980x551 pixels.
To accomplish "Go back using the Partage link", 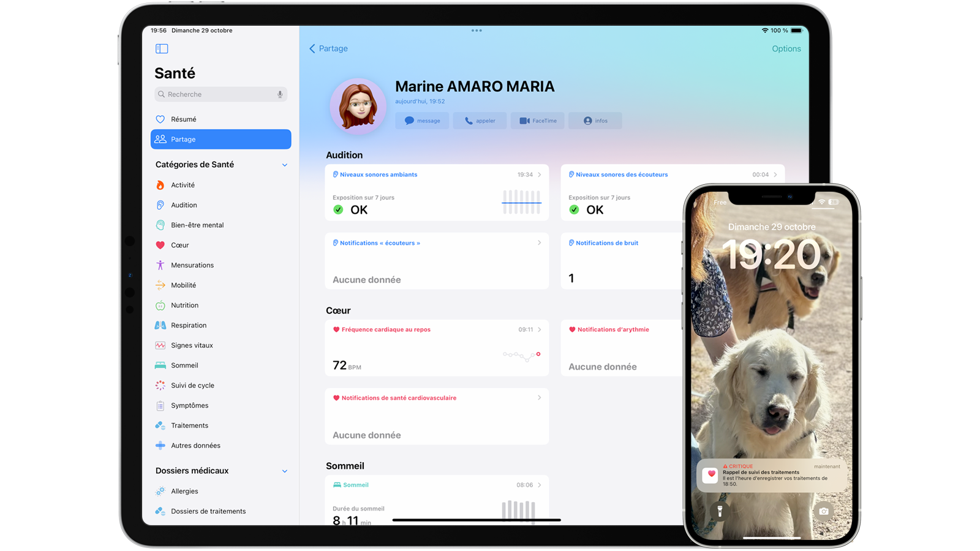I will pyautogui.click(x=328, y=48).
